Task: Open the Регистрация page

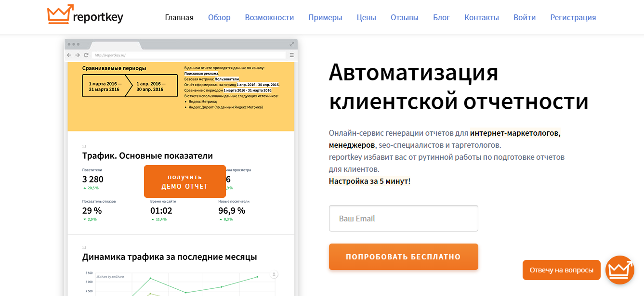Action: tap(573, 17)
